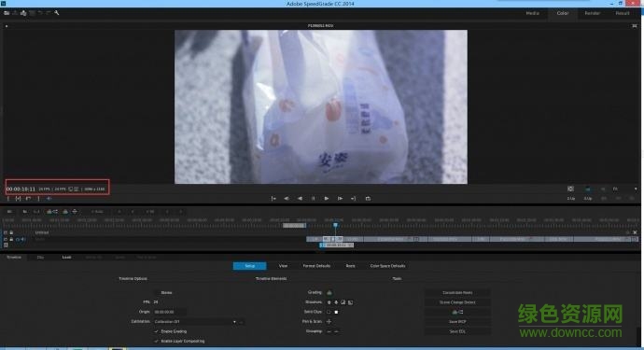644x350 pixels.
Task: Click the Play forward transport button
Action: point(327,199)
